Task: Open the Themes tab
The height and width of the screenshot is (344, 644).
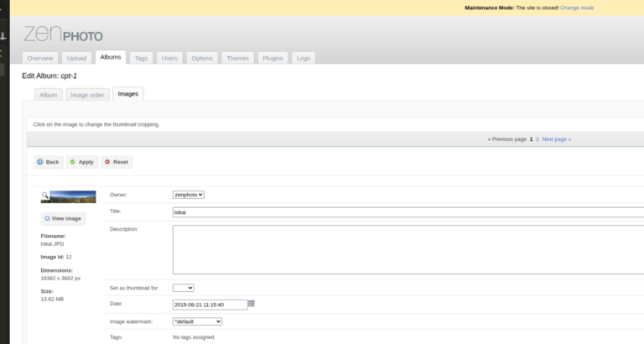Action: 238,58
